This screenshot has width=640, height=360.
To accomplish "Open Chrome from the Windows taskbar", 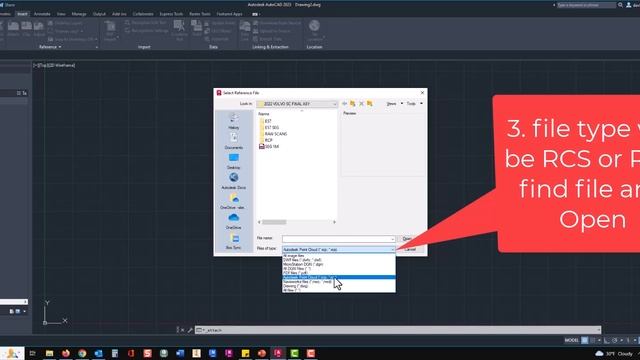I will point(82,353).
